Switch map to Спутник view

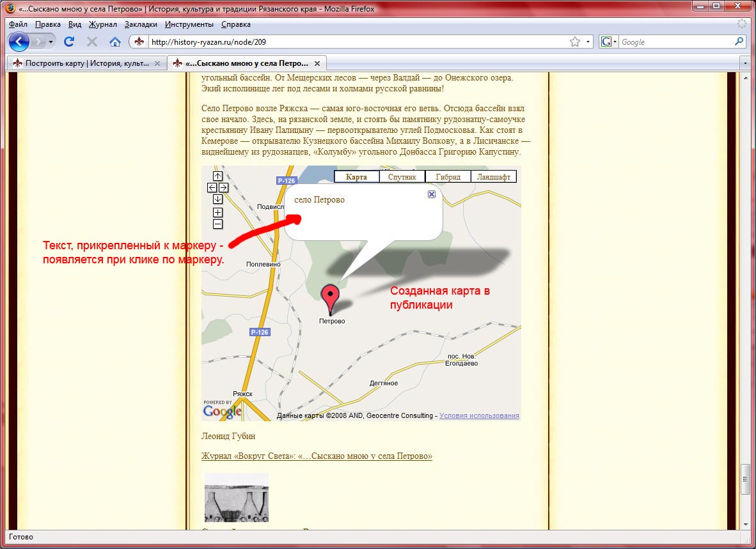click(x=402, y=177)
